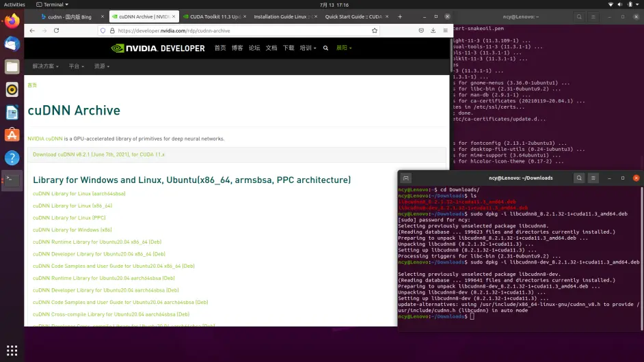Image resolution: width=644 pixels, height=362 pixels.
Task: Expand the user account dropdown in NVIDIA header
Action: tap(344, 48)
